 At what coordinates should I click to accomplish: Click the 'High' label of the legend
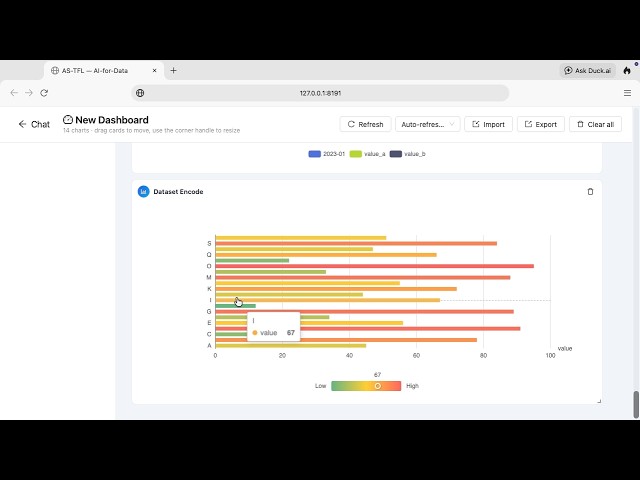click(x=412, y=386)
